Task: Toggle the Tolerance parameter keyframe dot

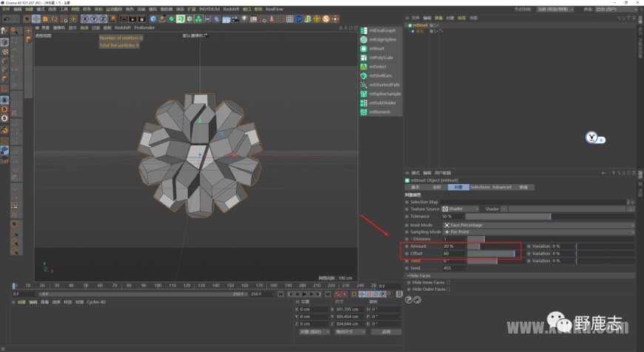Action: coord(406,216)
